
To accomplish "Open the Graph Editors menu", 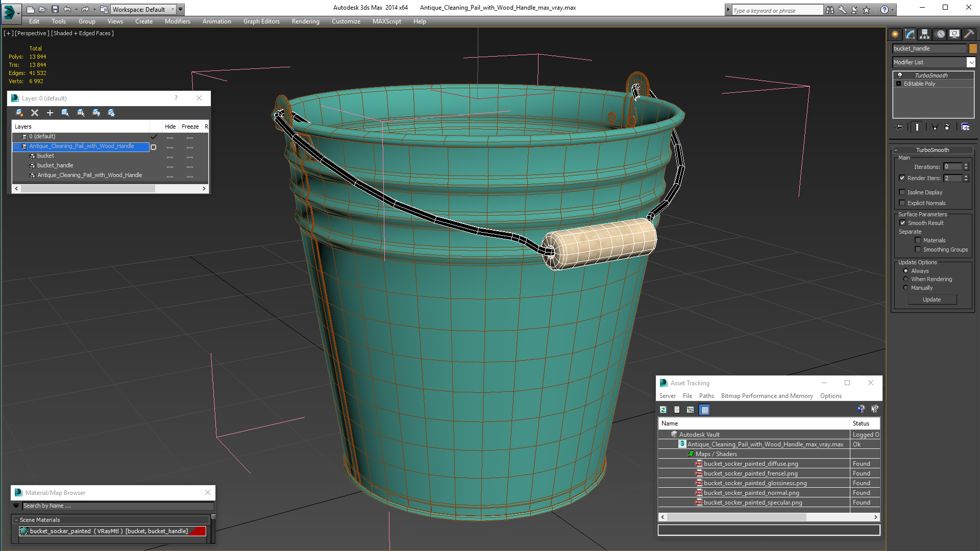I will coord(261,21).
